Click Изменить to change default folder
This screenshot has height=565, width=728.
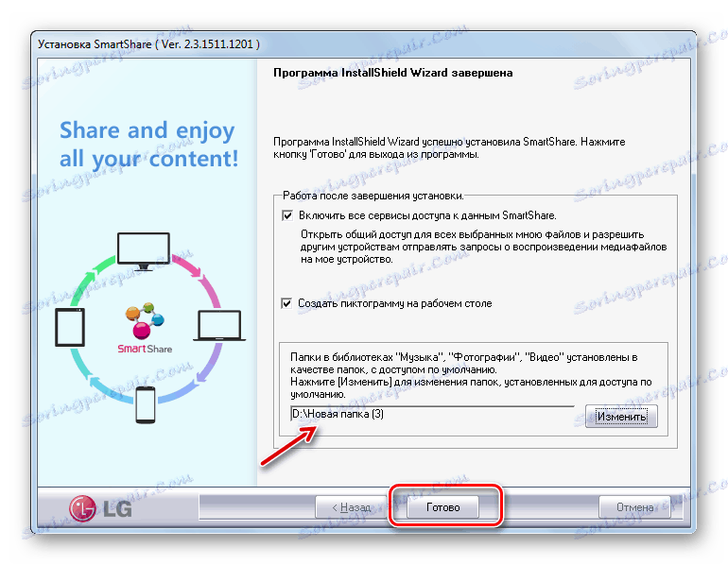pos(621,416)
